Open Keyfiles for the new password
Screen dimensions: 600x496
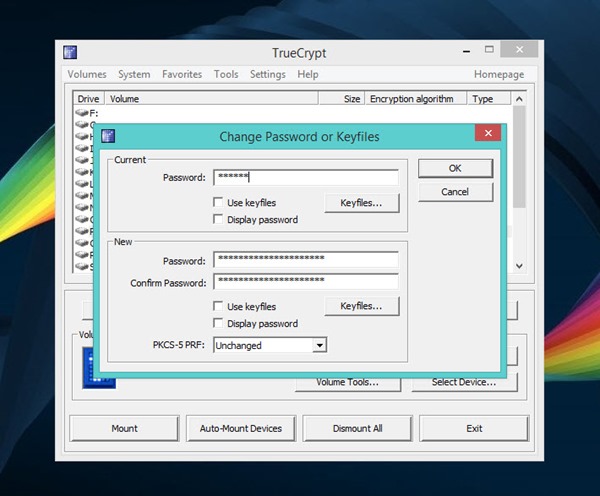pyautogui.click(x=361, y=306)
